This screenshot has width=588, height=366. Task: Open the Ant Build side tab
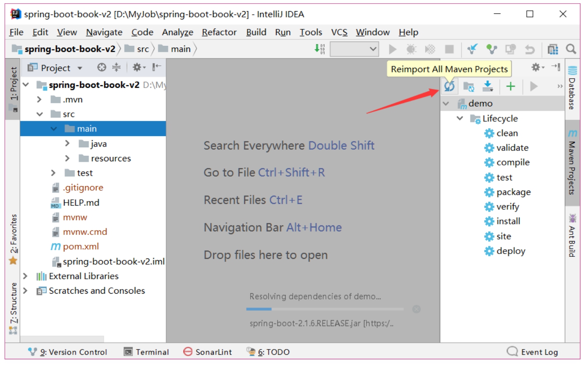(572, 236)
